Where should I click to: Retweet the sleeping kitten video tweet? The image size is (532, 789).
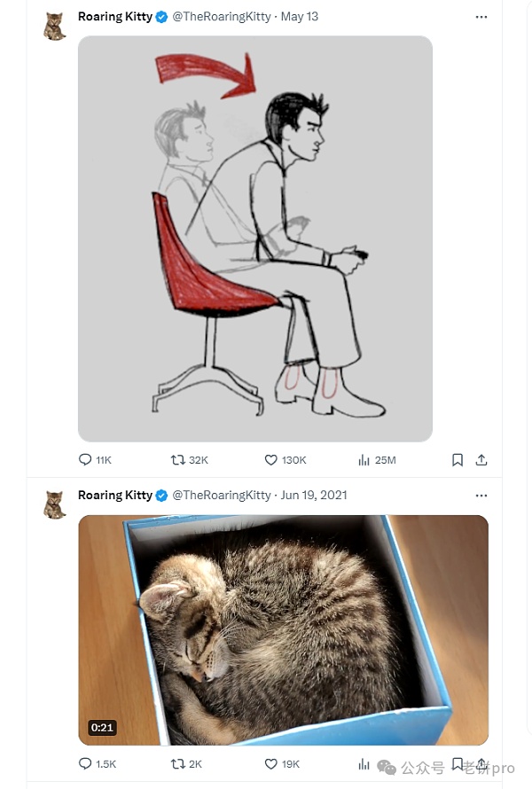point(178,763)
